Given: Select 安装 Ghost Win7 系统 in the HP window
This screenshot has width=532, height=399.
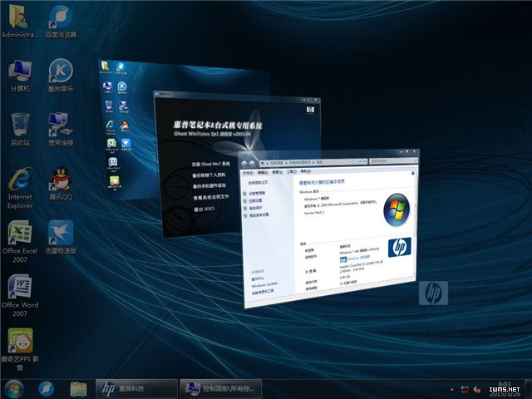Looking at the screenshot, I should click(210, 165).
